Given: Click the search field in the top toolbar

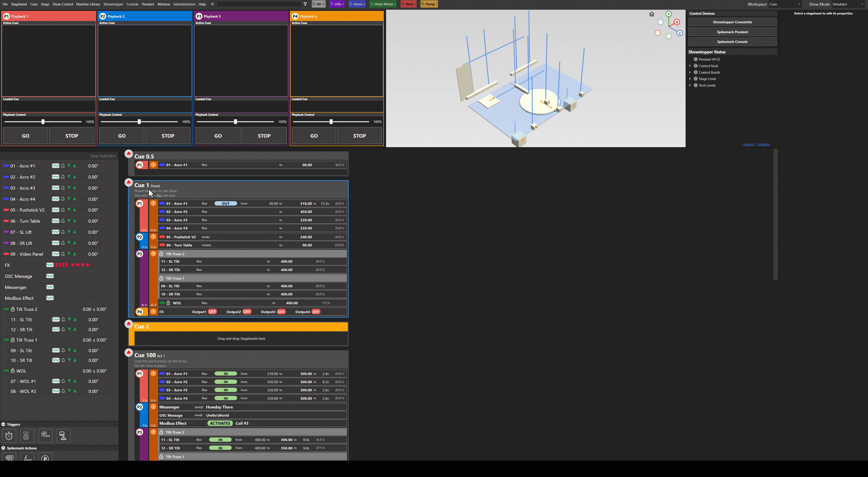Looking at the screenshot, I should (x=259, y=4).
